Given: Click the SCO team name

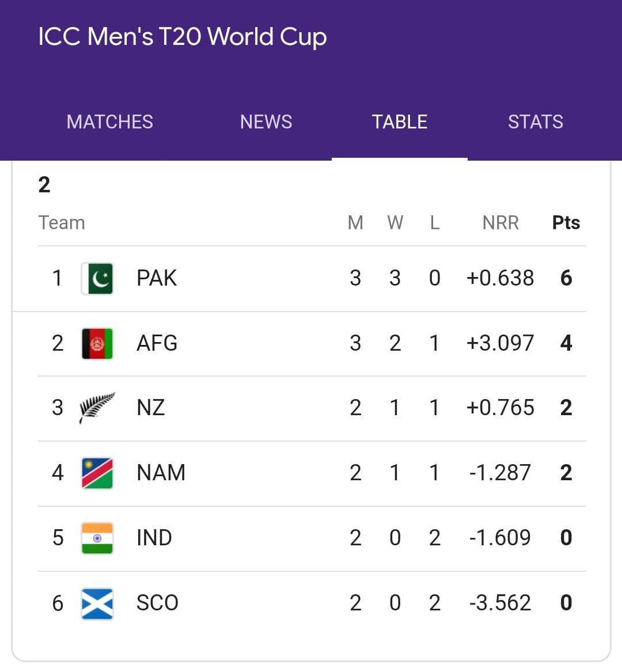Looking at the screenshot, I should pyautogui.click(x=157, y=603).
